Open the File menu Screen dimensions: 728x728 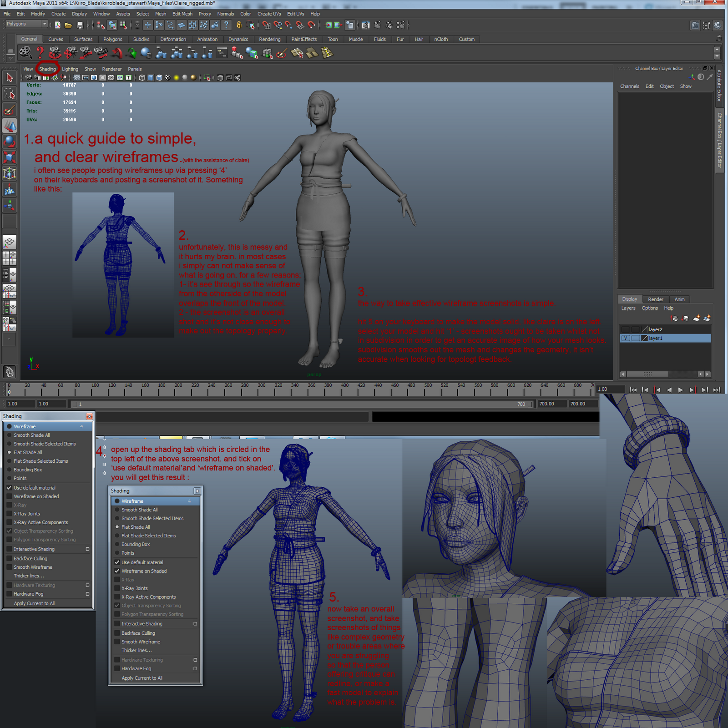pyautogui.click(x=7, y=14)
